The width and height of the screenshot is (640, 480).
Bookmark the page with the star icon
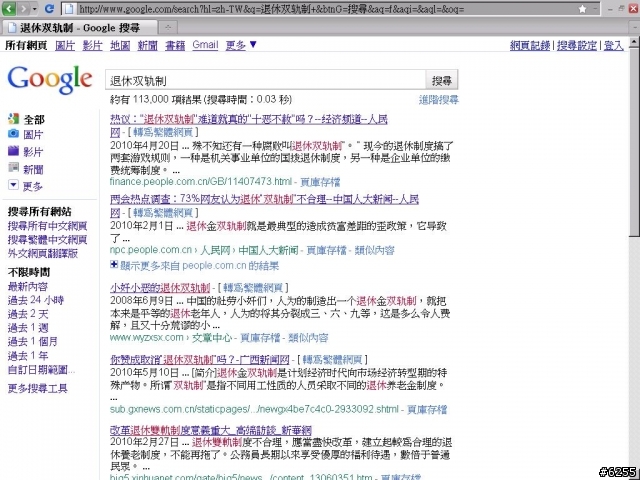(x=582, y=9)
